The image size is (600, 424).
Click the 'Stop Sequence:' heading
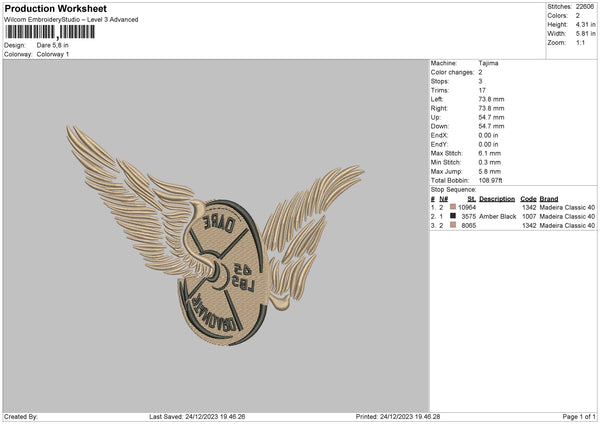click(x=453, y=190)
